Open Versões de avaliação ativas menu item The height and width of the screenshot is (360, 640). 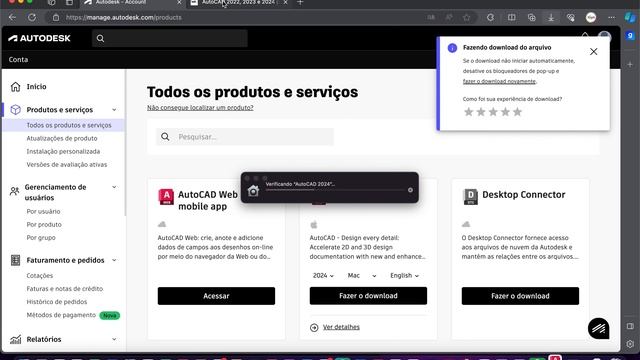pyautogui.click(x=67, y=164)
